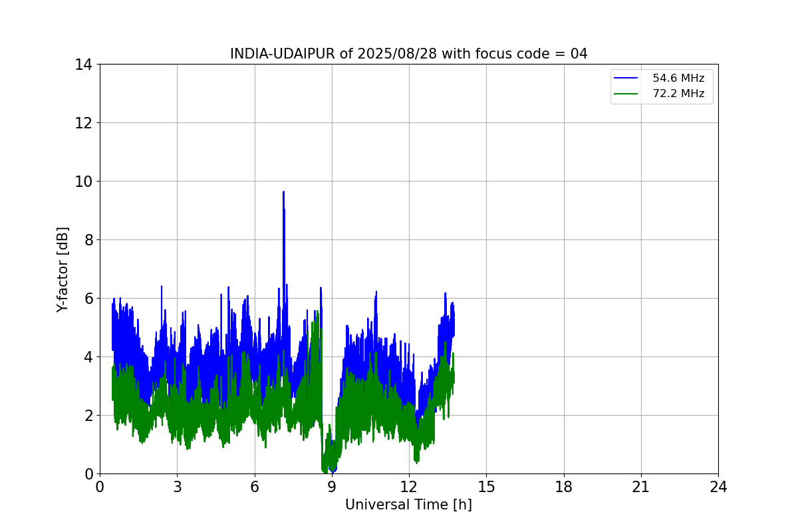Click the Universal Time [h] axis label
Image resolution: width=798 pixels, height=532 pixels.
(x=408, y=505)
